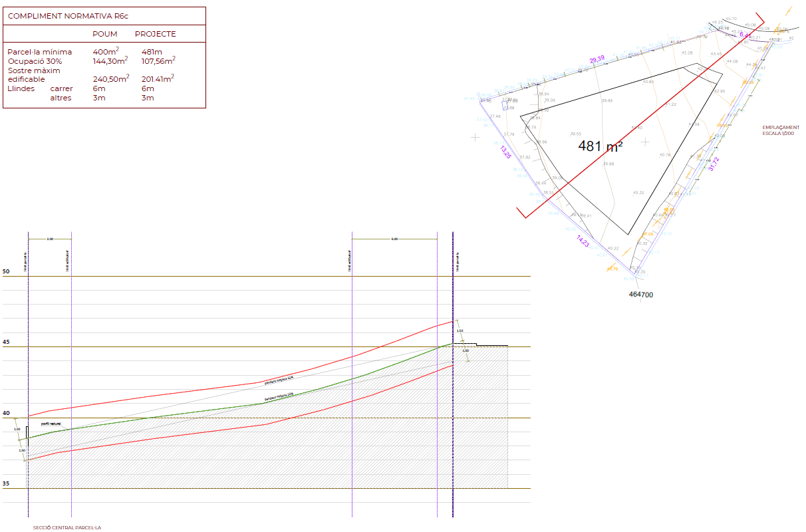Viewport: 806px width, 532px height.
Task: Click the '464700' coordinate label
Action: pyautogui.click(x=641, y=295)
